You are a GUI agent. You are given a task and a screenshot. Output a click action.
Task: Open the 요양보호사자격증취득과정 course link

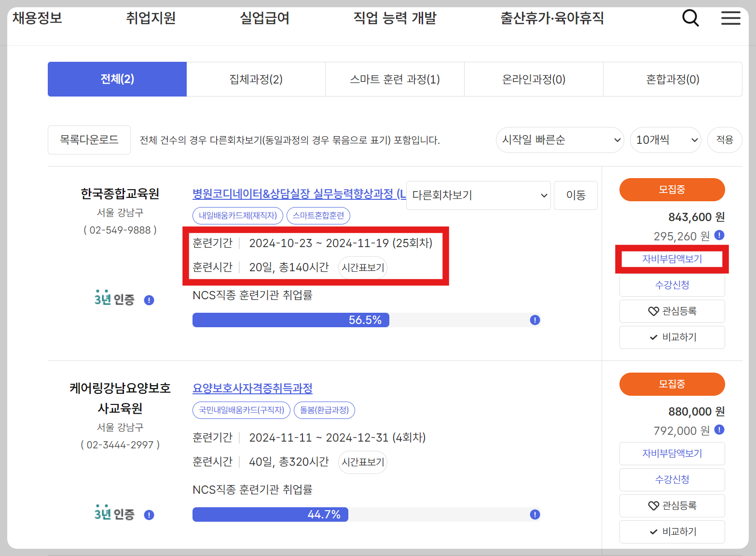tap(252, 389)
